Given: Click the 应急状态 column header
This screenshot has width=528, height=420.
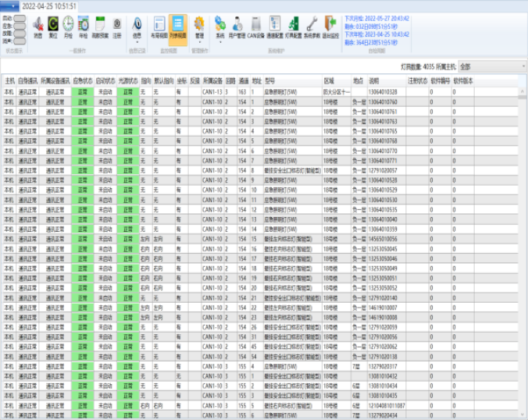Looking at the screenshot, I should (x=82, y=80).
